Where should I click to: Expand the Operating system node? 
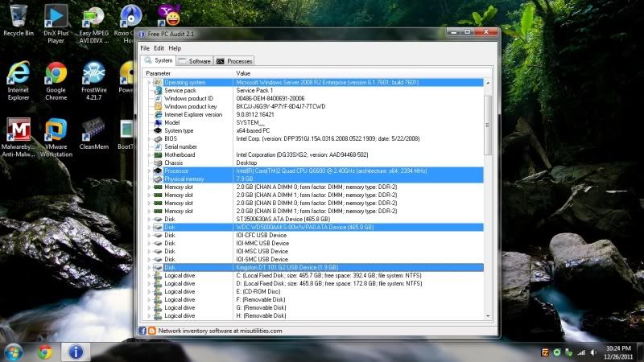pyautogui.click(x=149, y=83)
